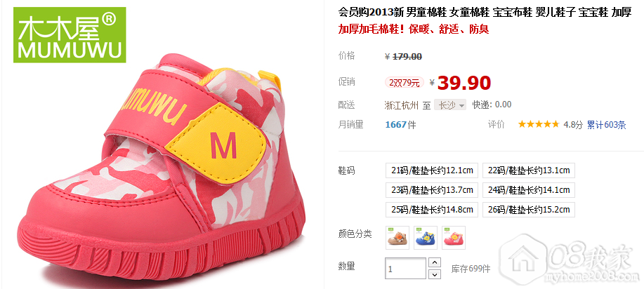
Task: Open the 累计603条 reviews link
Action: (x=606, y=125)
